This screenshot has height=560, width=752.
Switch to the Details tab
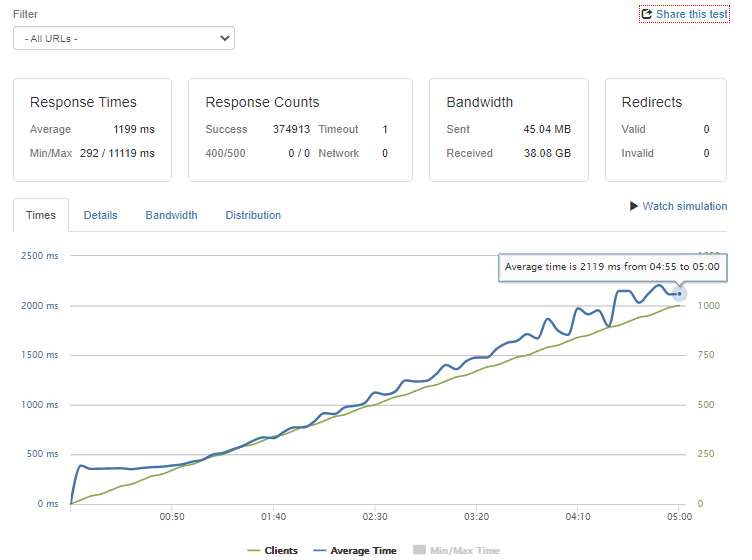tap(100, 215)
